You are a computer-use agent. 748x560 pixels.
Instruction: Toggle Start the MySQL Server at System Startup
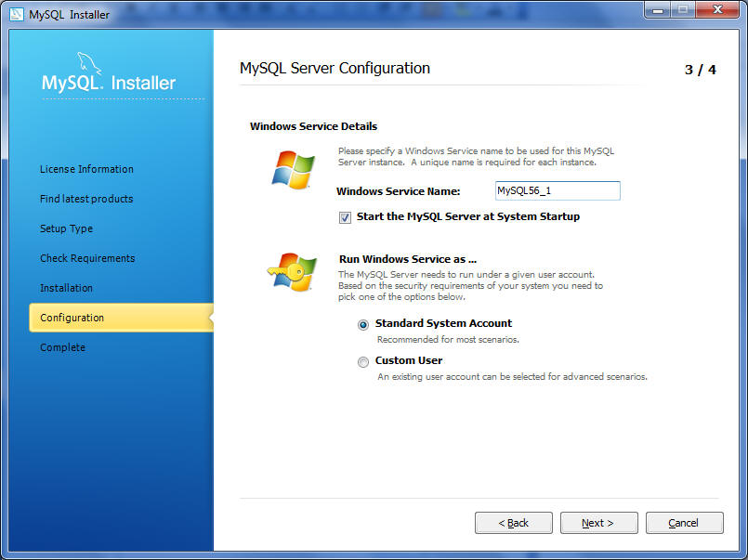[x=345, y=218]
